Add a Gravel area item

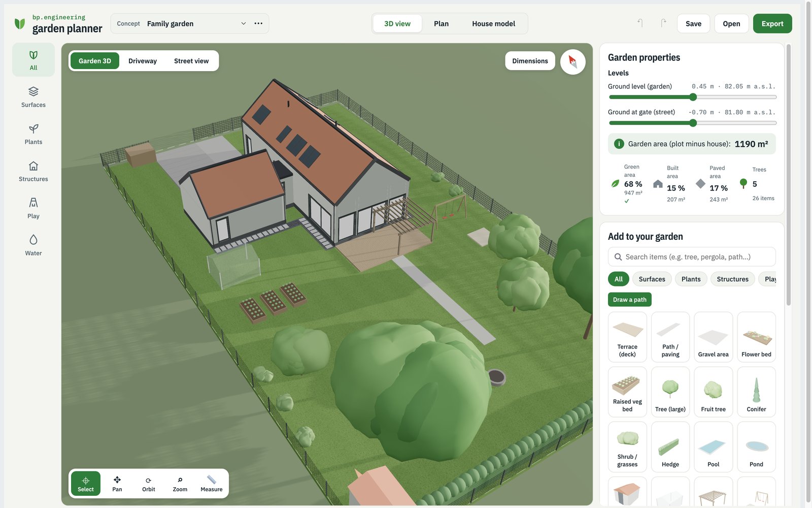714,337
